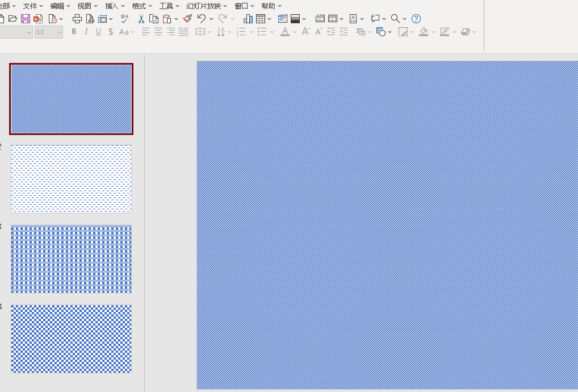
Task: Open the 格式 menu
Action: point(141,6)
